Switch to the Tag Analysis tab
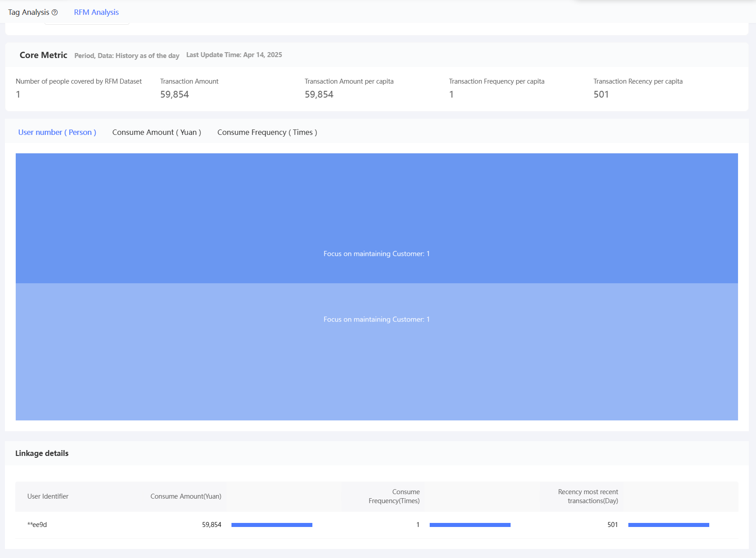This screenshot has width=756, height=558. (29, 12)
